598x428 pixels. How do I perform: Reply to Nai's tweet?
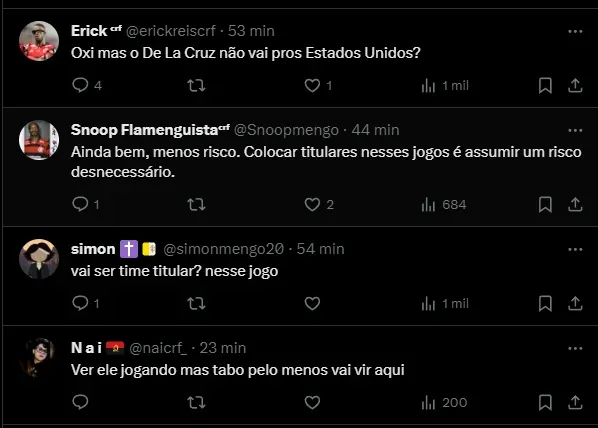[x=80, y=402]
